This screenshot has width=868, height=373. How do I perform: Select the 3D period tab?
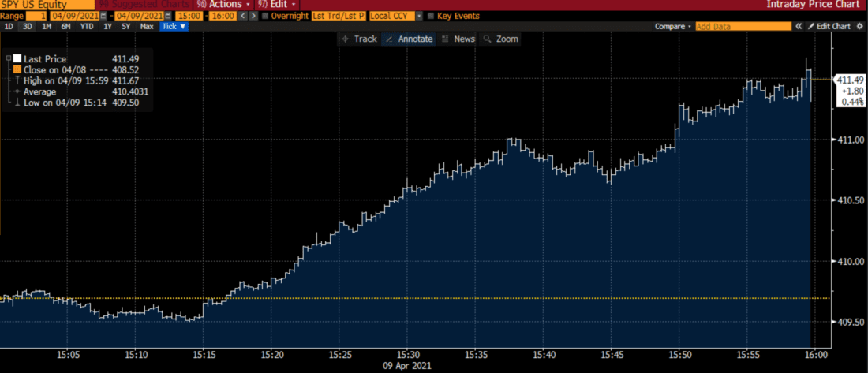(27, 26)
